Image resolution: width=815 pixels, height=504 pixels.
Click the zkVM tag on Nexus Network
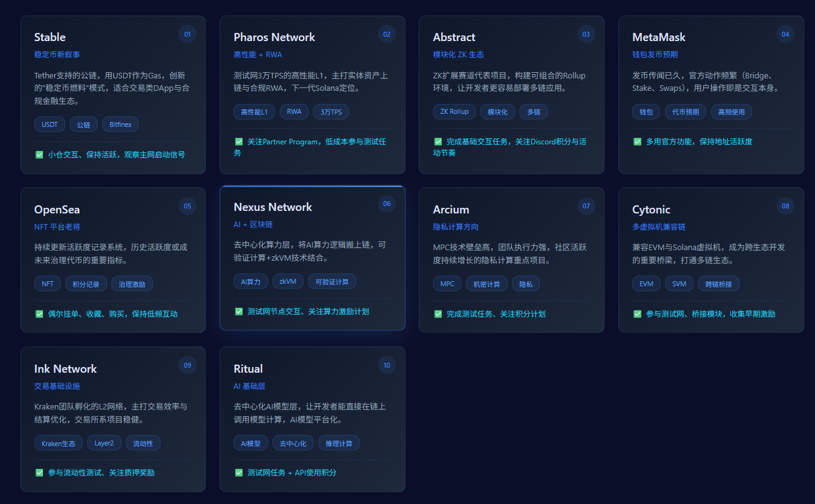[x=288, y=281]
